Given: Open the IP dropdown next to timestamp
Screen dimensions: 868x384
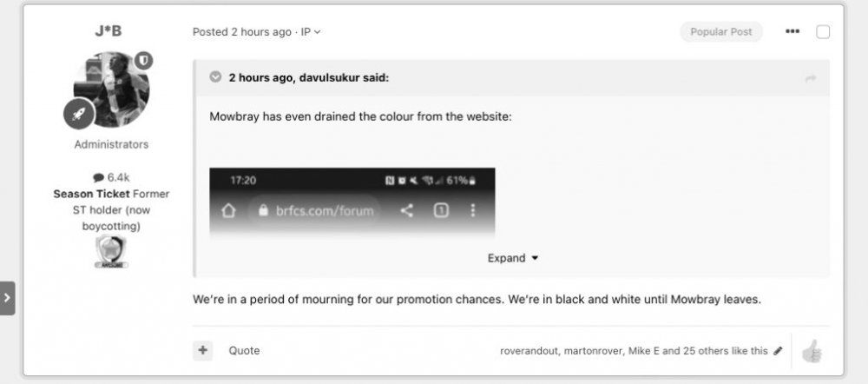Looking at the screenshot, I should 311,32.
